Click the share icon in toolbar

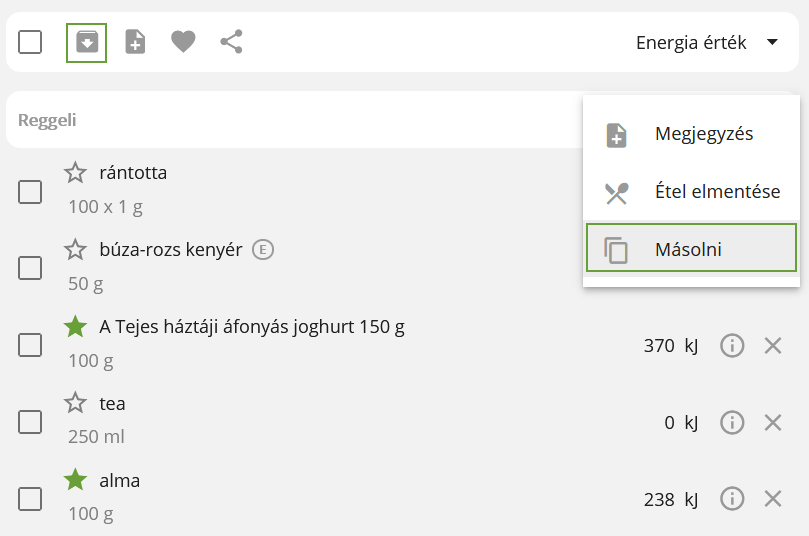(x=231, y=42)
